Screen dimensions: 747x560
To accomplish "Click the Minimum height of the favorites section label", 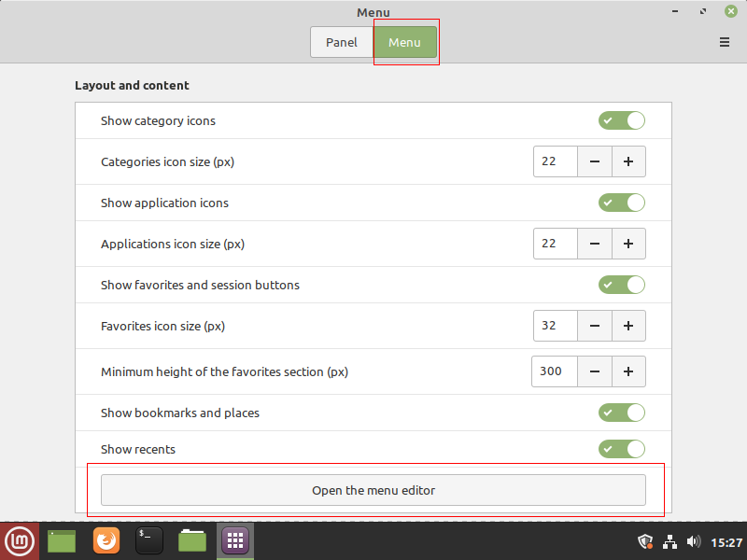I will coord(224,371).
